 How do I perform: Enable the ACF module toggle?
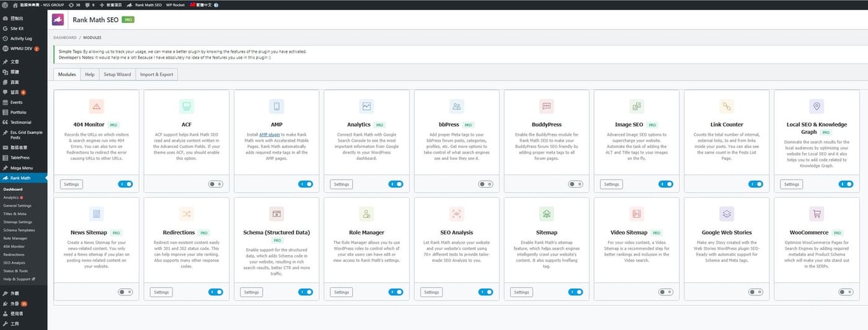[x=215, y=184]
